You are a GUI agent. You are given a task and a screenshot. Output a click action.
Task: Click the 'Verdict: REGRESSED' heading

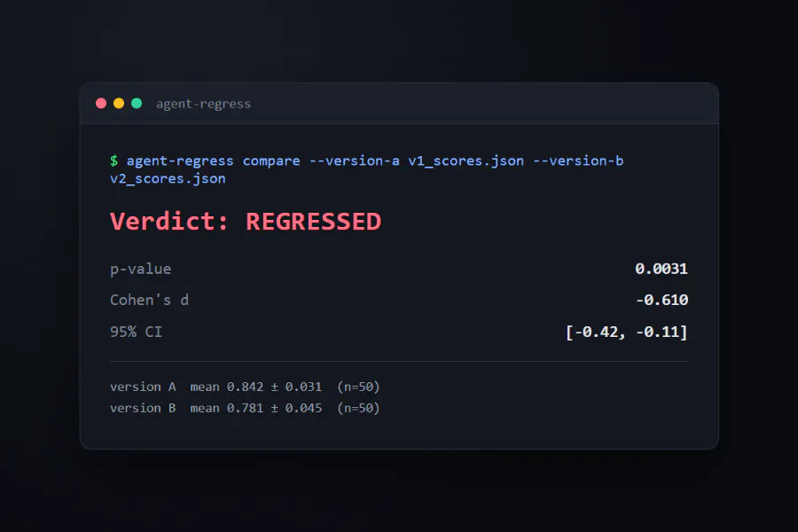(x=246, y=222)
